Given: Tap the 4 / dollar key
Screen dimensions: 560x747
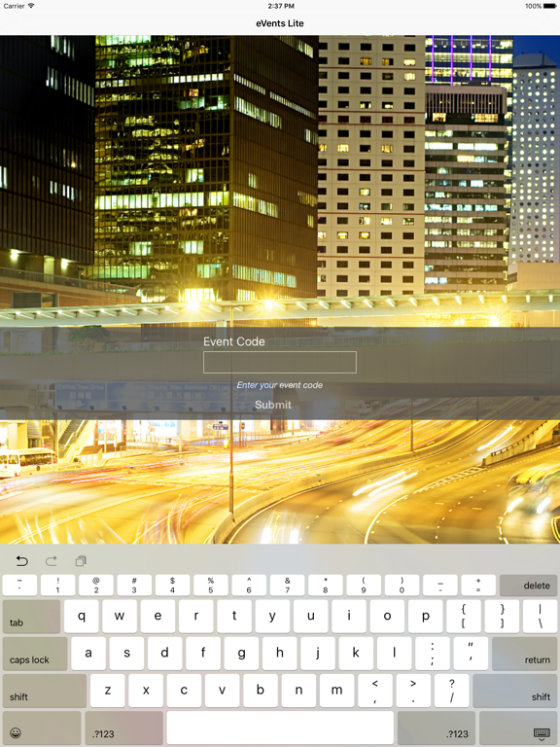Looking at the screenshot, I should pyautogui.click(x=172, y=585).
